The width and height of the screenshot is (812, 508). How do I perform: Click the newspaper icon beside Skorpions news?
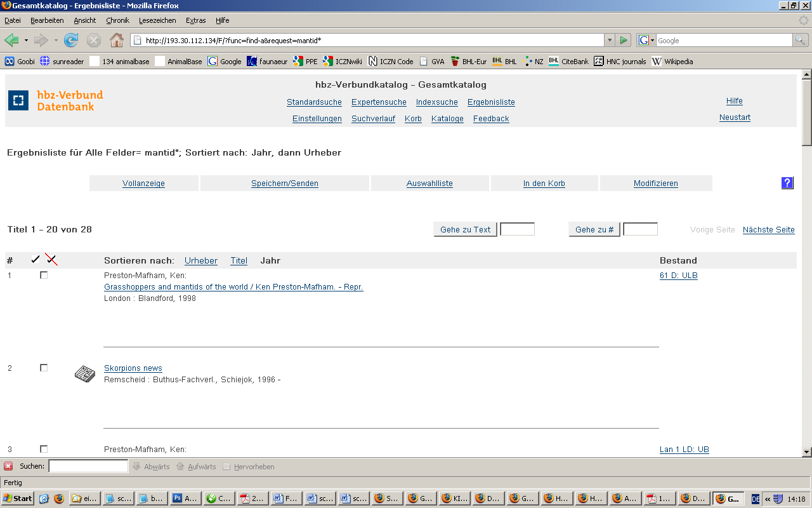pyautogui.click(x=85, y=374)
